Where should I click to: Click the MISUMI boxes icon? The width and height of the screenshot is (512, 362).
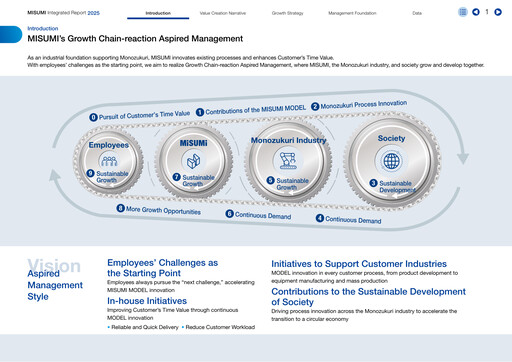coord(193,161)
